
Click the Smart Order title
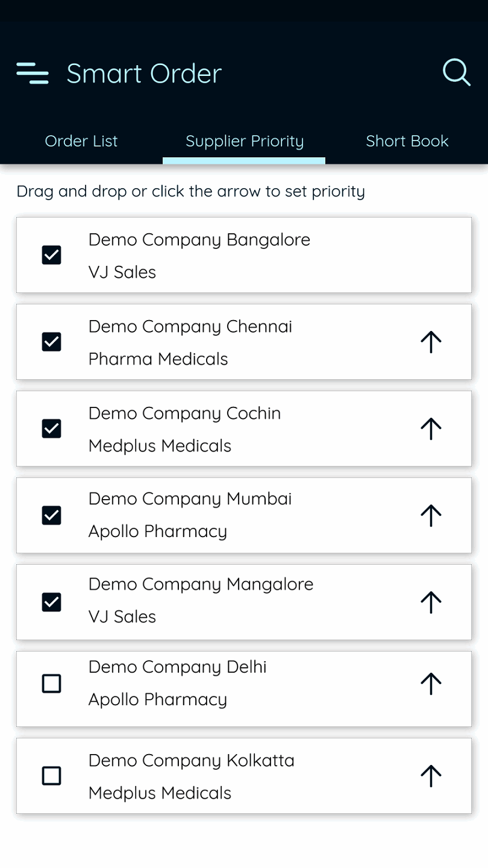(144, 74)
